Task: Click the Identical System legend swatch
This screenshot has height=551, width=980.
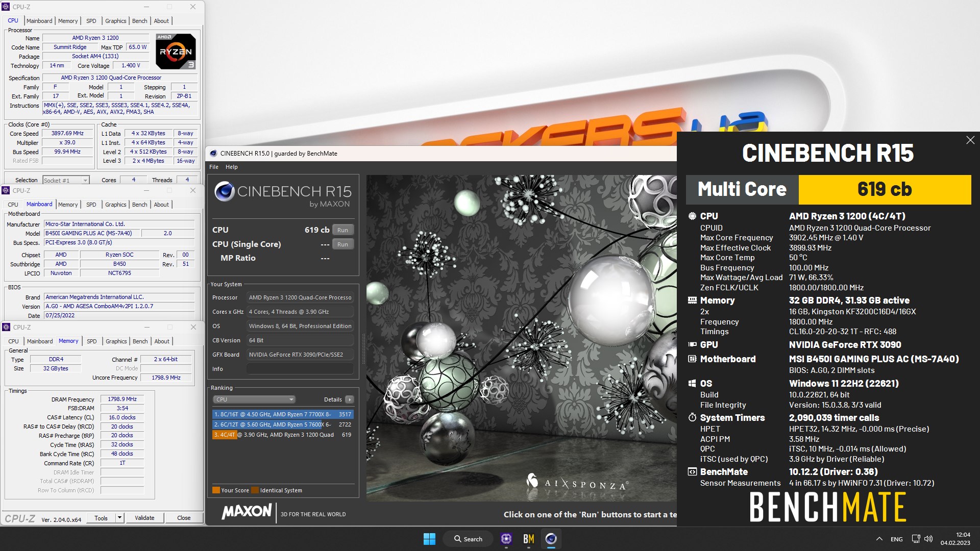Action: click(255, 490)
